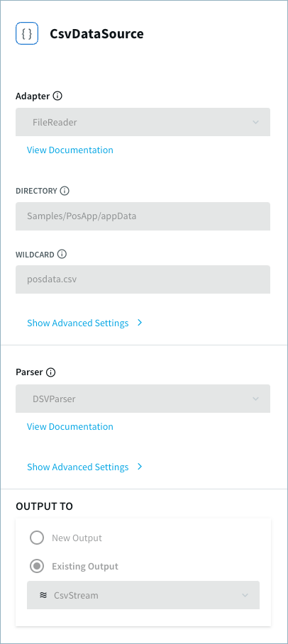This screenshot has height=644, width=288.
Task: Click the DIRECTORY field with Samples/PosApp/appData
Action: (x=143, y=216)
